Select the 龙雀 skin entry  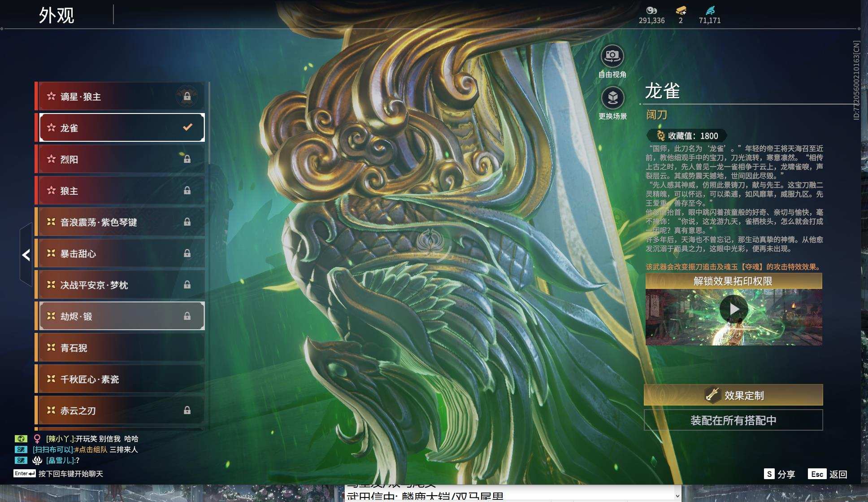click(x=120, y=128)
